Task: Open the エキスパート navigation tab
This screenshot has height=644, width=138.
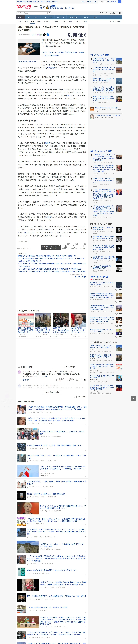Action: [x=48, y=17]
